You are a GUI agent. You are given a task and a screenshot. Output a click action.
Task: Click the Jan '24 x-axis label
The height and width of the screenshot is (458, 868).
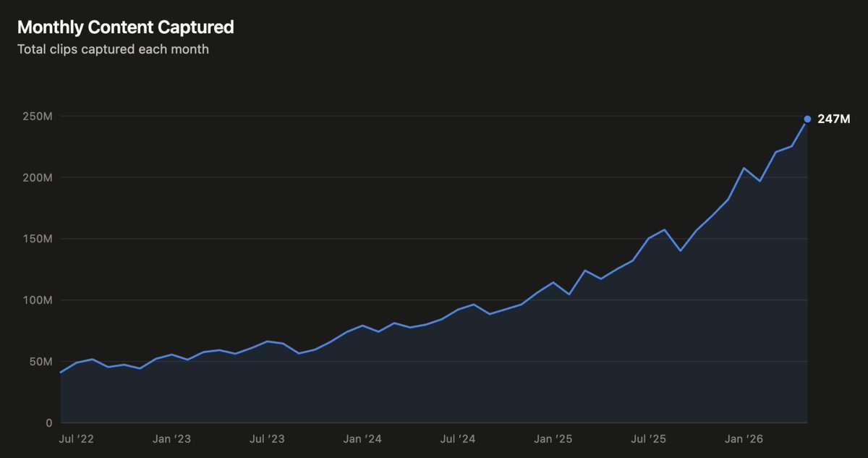[x=362, y=439]
